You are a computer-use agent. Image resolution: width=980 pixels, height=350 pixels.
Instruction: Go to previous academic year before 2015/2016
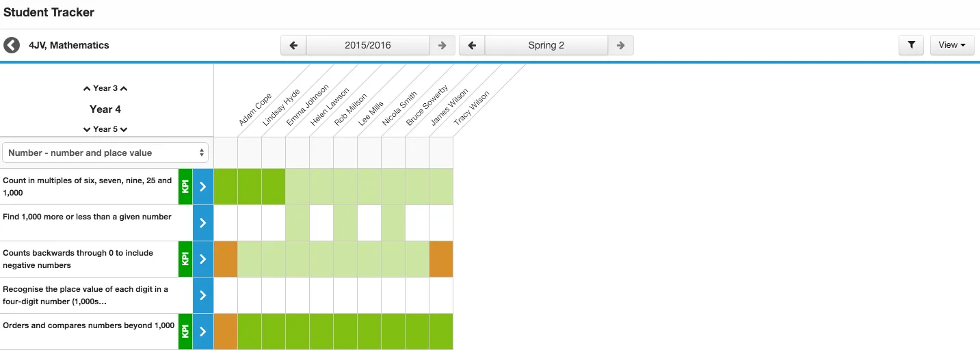[x=293, y=45]
